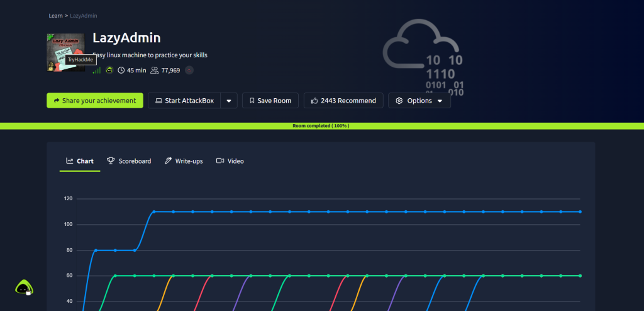Click the small red round badge icon

189,71
